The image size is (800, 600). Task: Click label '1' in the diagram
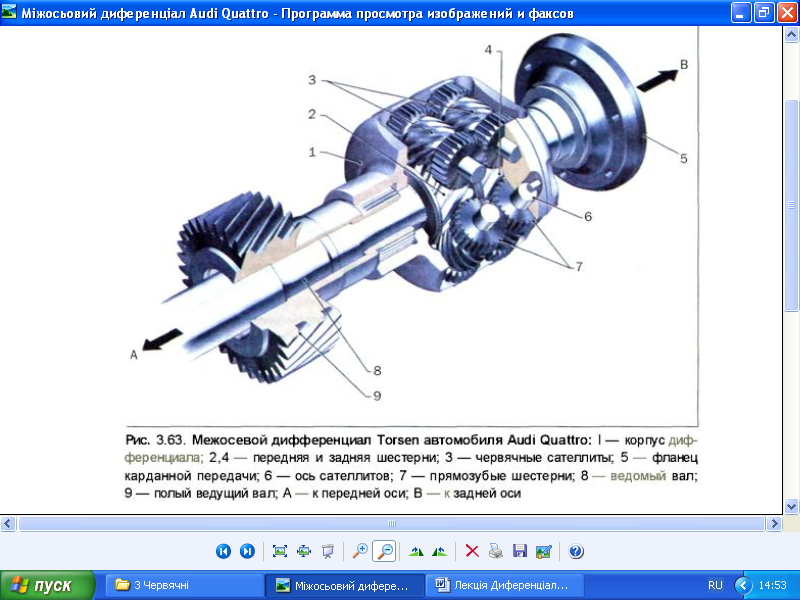click(x=312, y=152)
